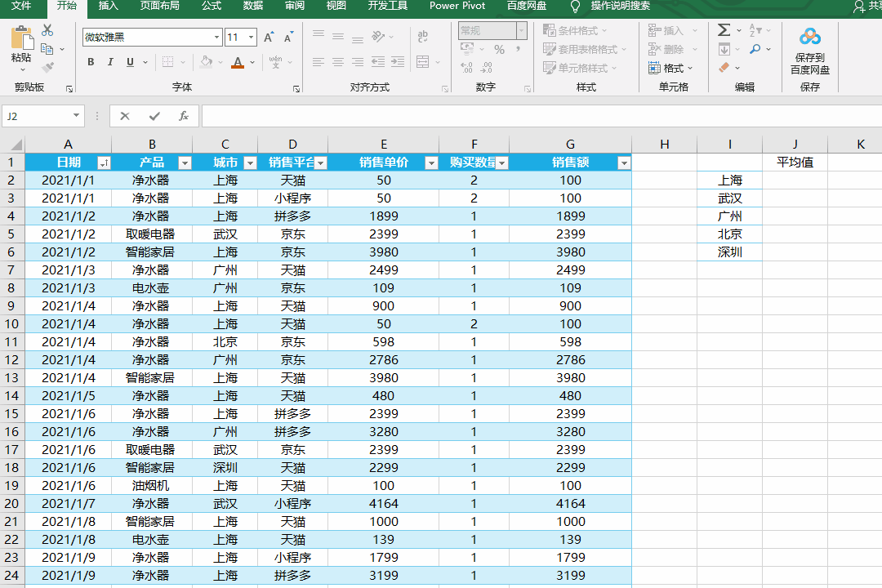Expand the 城市 column filter dropdown

(x=250, y=163)
